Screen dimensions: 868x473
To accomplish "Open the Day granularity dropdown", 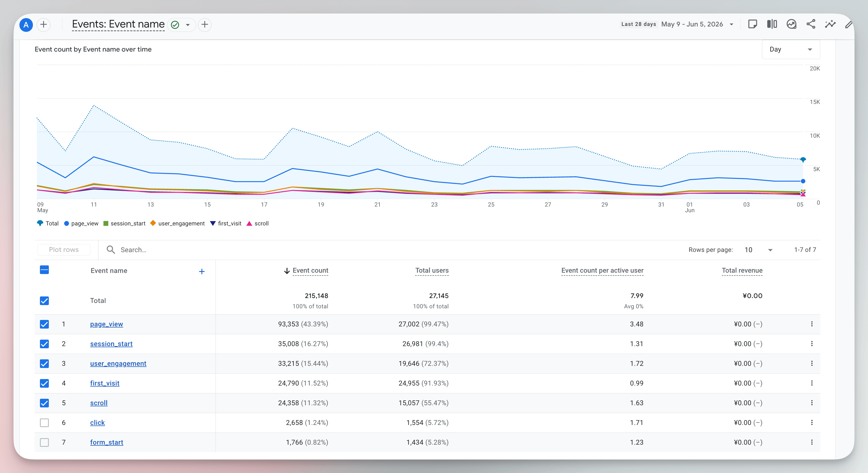I will [x=791, y=50].
